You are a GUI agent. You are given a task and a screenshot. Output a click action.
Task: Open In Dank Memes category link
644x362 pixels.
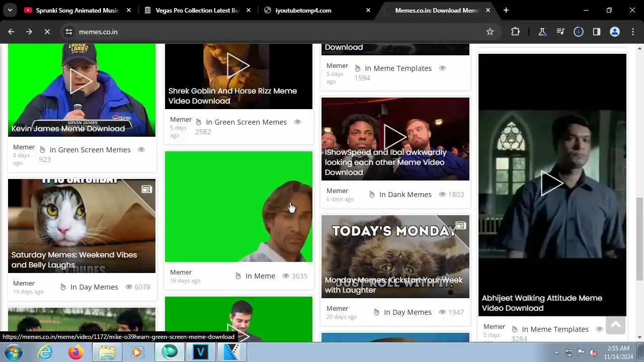click(x=405, y=195)
